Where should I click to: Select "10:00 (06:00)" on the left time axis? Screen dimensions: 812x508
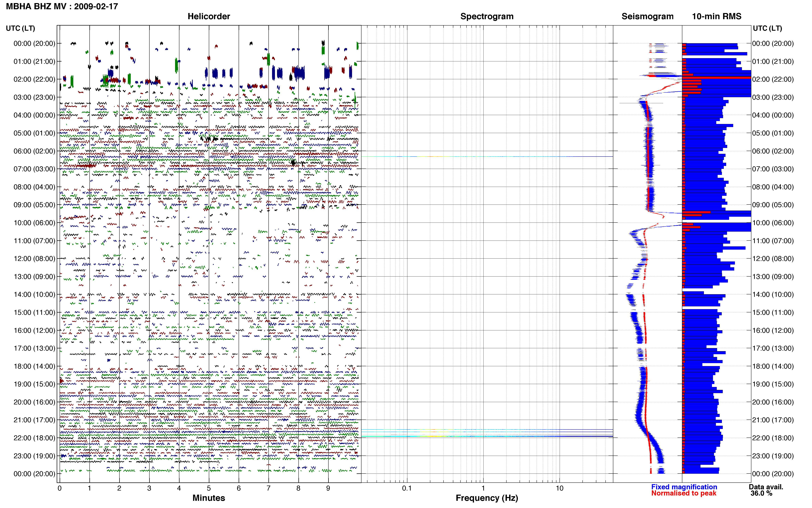(34, 223)
